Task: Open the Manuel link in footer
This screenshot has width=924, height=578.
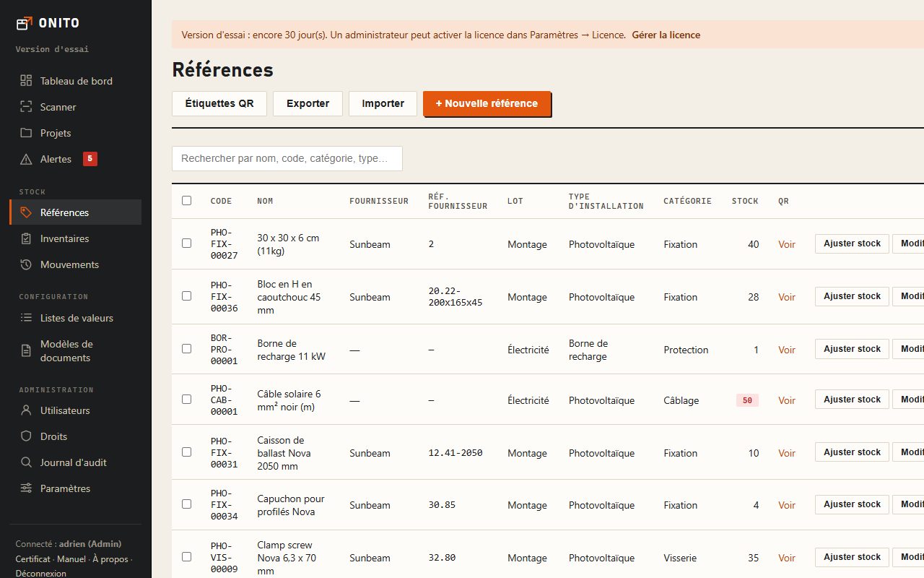Action: click(x=71, y=559)
